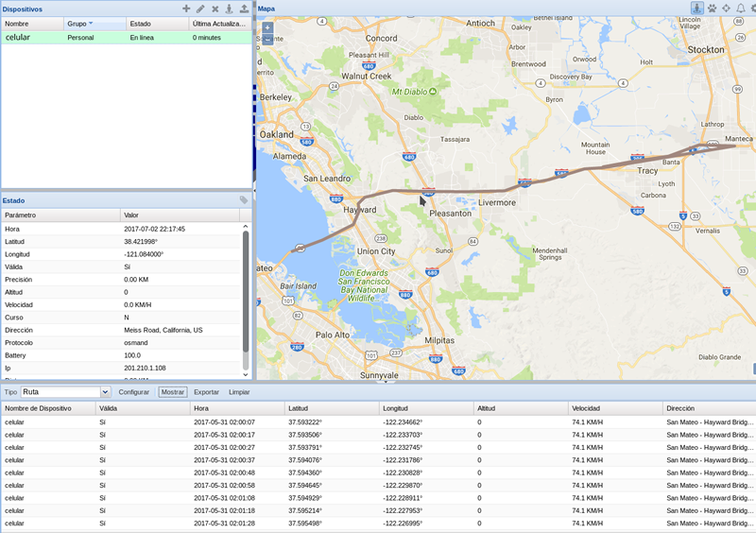Click Ip value 201.210.1.108

click(x=145, y=368)
